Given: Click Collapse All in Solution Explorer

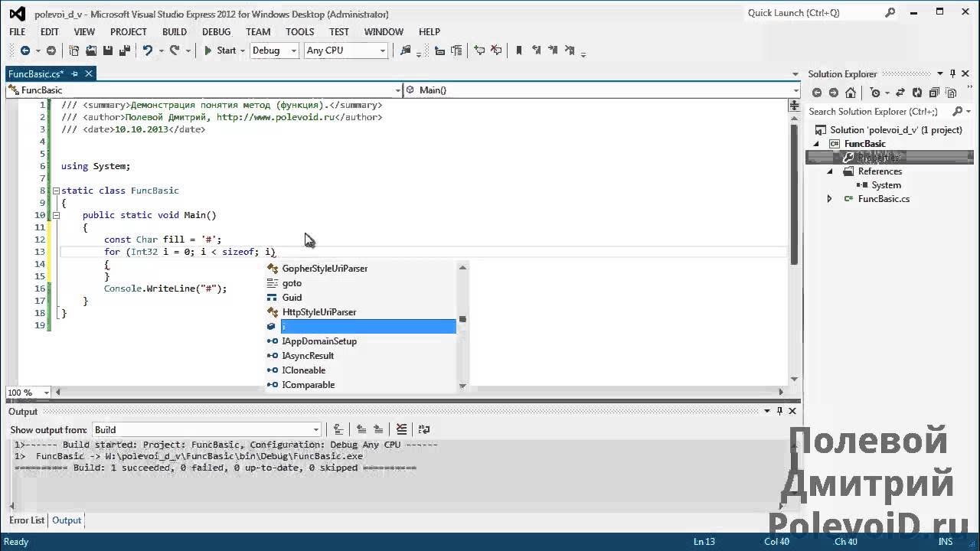Looking at the screenshot, I should tap(933, 93).
